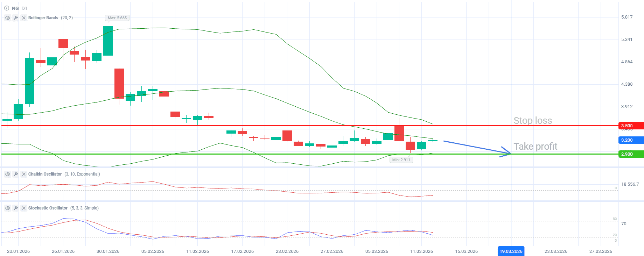Click the NG symbol name
644x256 pixels.
point(15,8)
